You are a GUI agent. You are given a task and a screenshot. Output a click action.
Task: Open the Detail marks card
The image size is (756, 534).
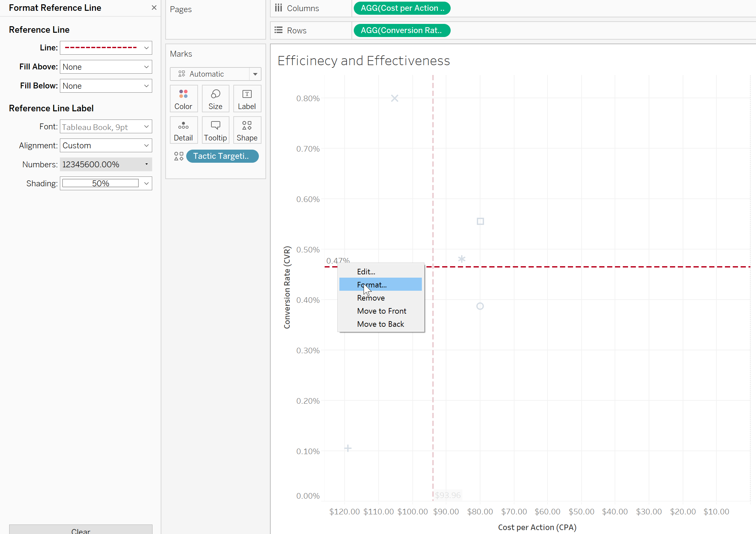(x=183, y=130)
